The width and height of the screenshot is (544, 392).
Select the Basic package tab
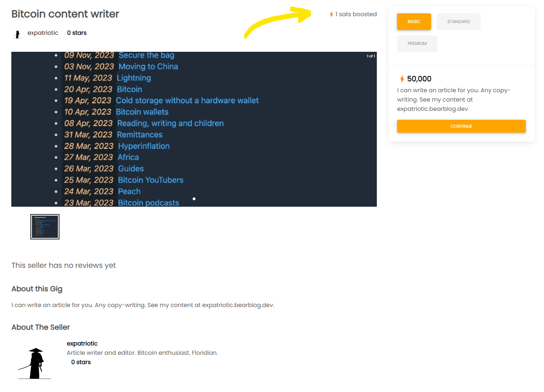[x=414, y=22]
